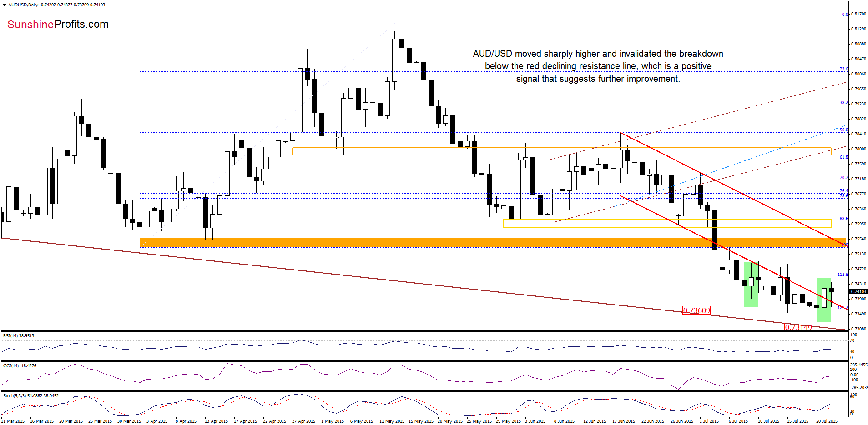Click the 30 Mar 2015 date label

point(129,421)
